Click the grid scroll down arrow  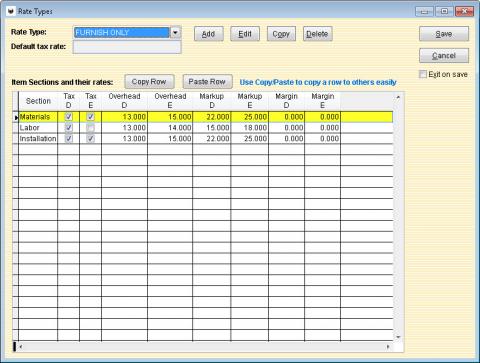point(398,337)
